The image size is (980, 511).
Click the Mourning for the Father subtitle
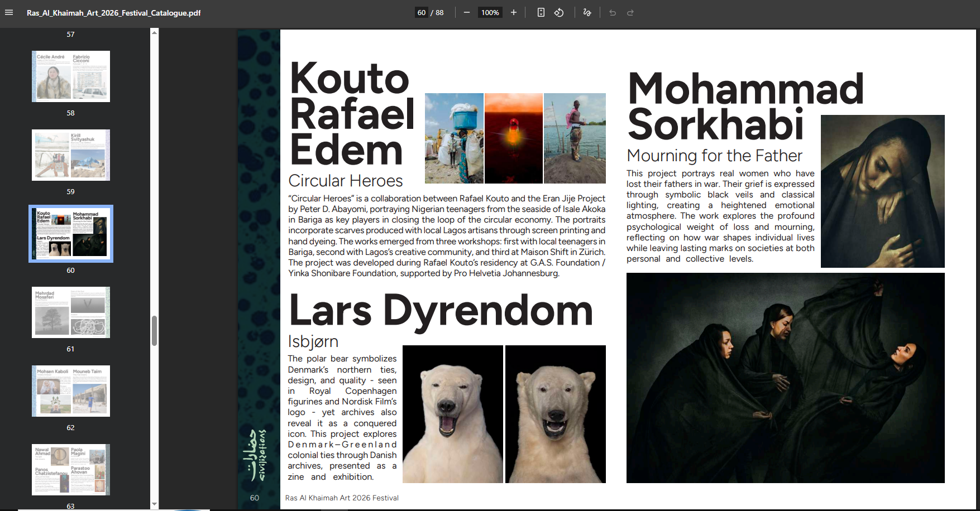tap(714, 156)
